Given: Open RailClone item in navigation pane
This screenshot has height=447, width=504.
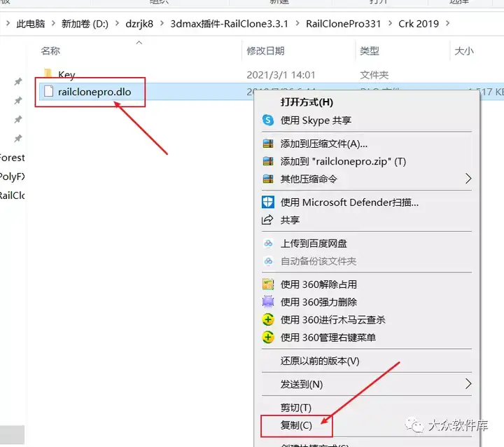Looking at the screenshot, I should pyautogui.click(x=12, y=195).
